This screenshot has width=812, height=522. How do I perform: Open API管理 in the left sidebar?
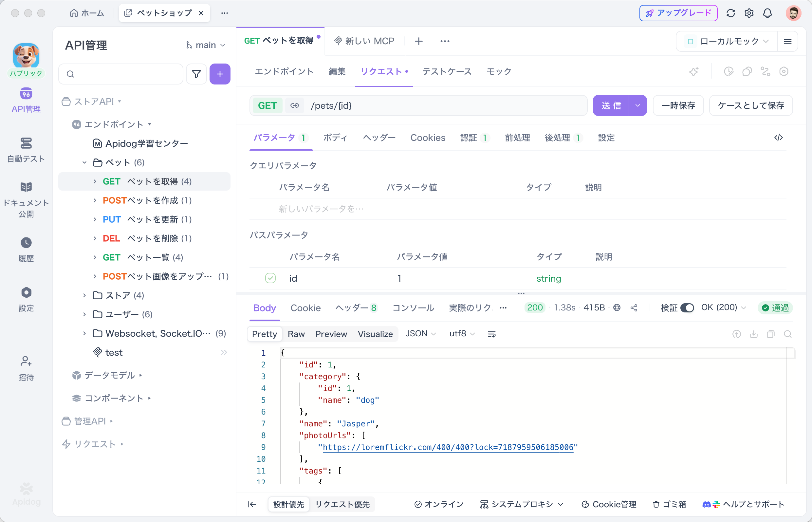(26, 101)
